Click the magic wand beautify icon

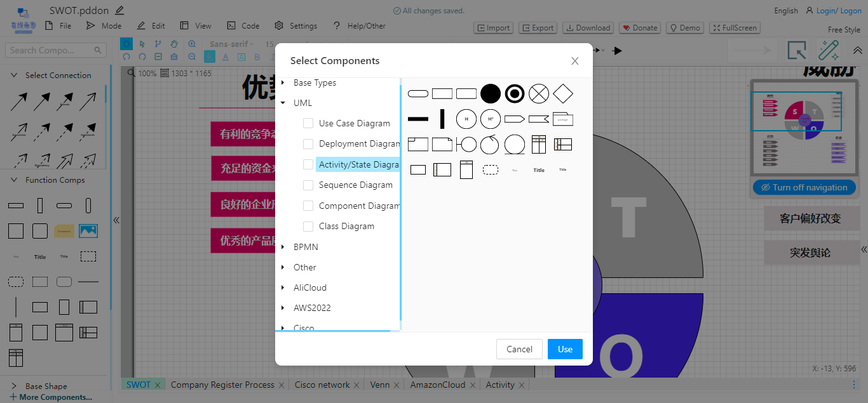(829, 50)
